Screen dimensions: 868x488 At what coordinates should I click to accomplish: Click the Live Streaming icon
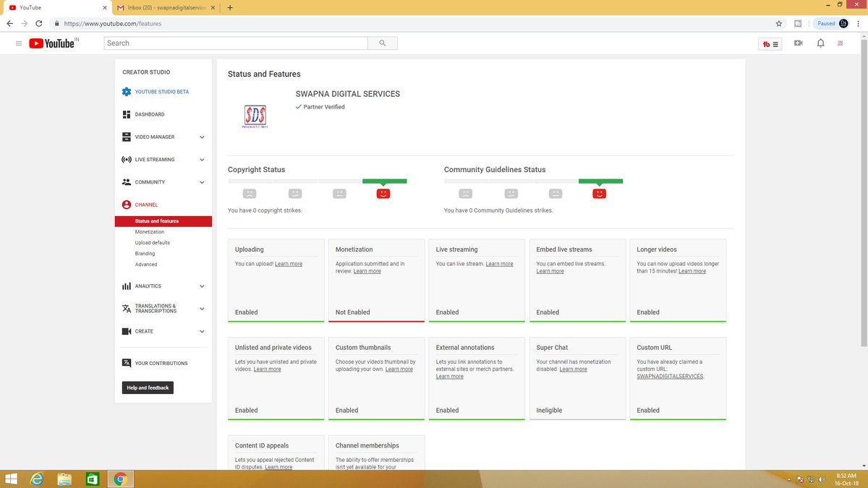pos(127,159)
